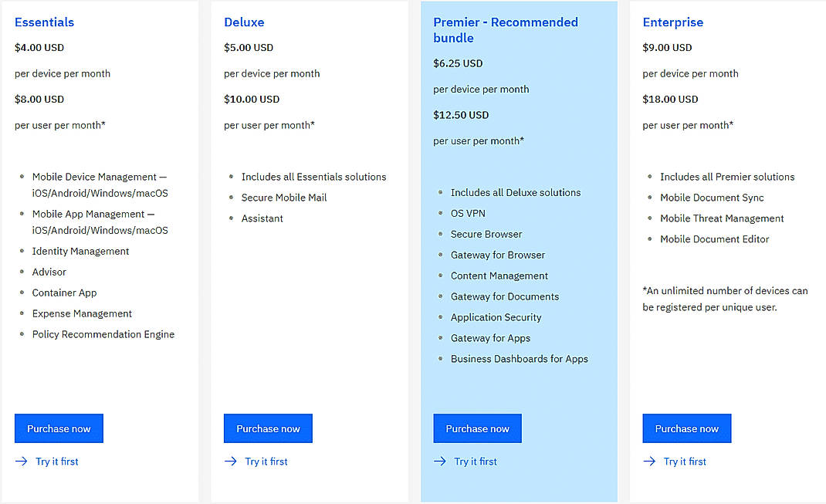
Task: Open Try it first for the Deluxe plan
Action: pos(266,461)
